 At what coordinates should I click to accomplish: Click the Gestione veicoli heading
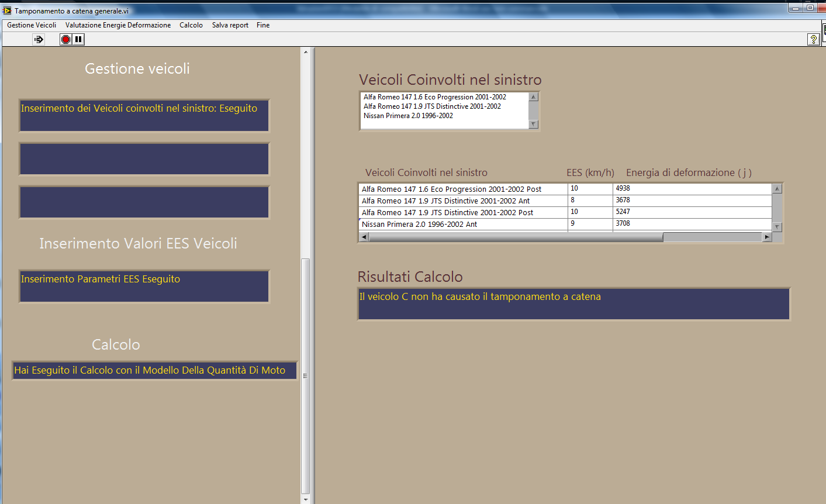pos(137,68)
